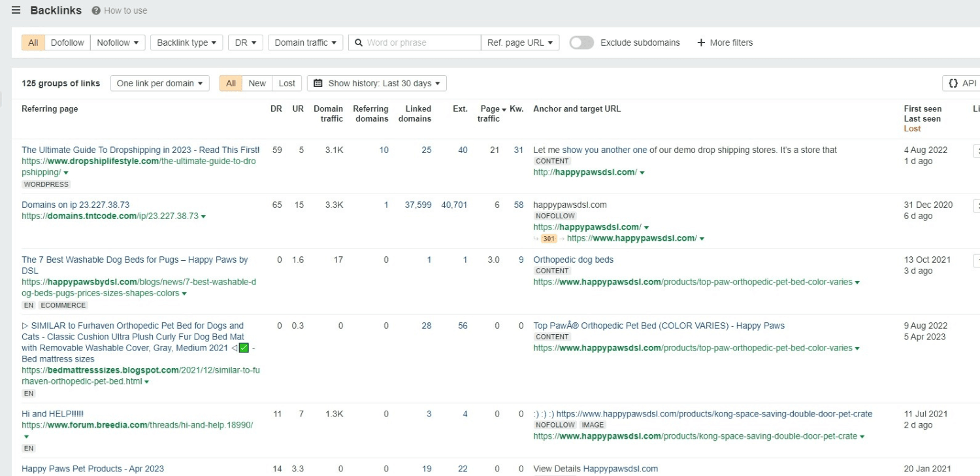Toggle the Exclude subdomains switch
Viewport: 980px width, 476px height.
coord(581,42)
